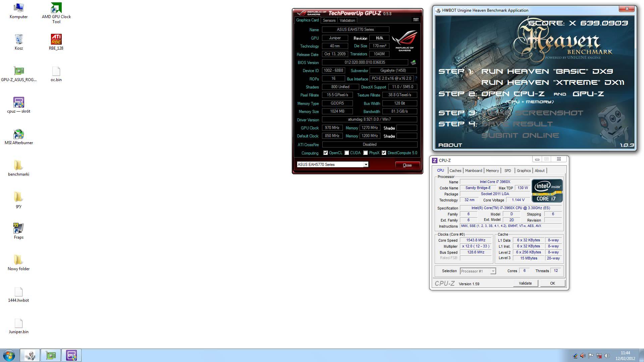Screen dimensions: 644x362
Task: Select the Kosz recycle bin icon
Action: [x=18, y=42]
